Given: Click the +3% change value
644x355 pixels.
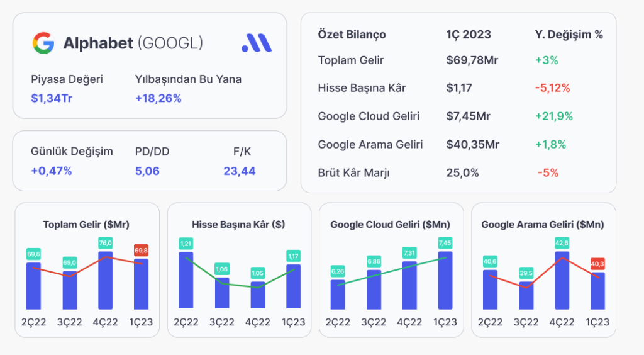Looking at the screenshot, I should click(547, 60).
